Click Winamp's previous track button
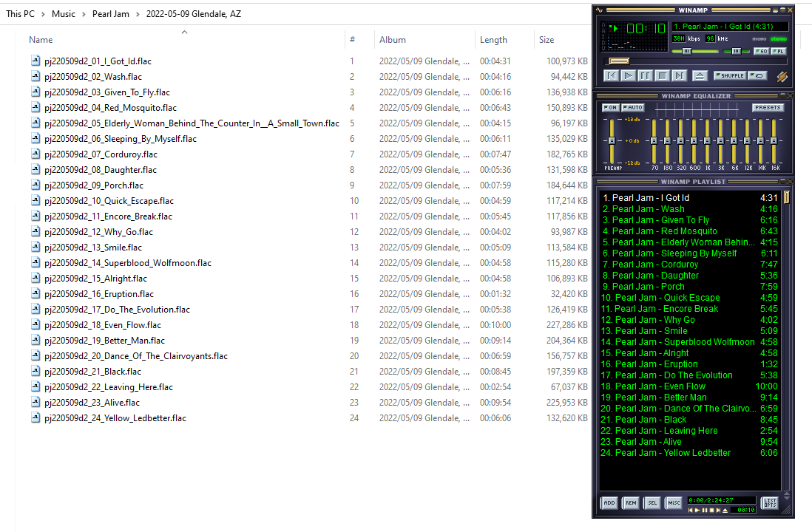This screenshot has height=532, width=812. [612, 76]
